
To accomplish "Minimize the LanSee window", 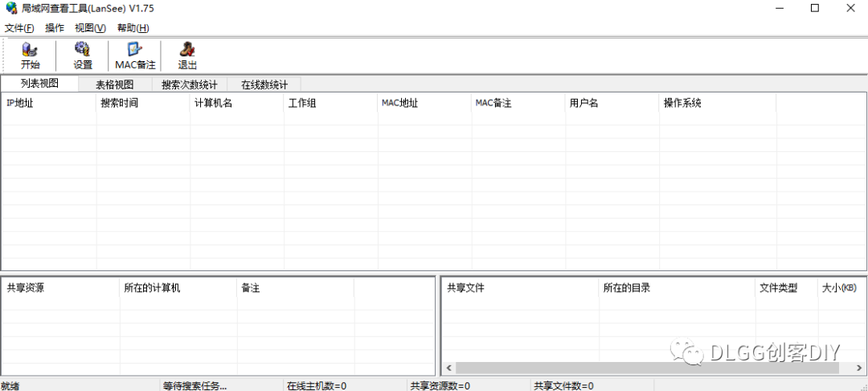I will pyautogui.click(x=779, y=8).
